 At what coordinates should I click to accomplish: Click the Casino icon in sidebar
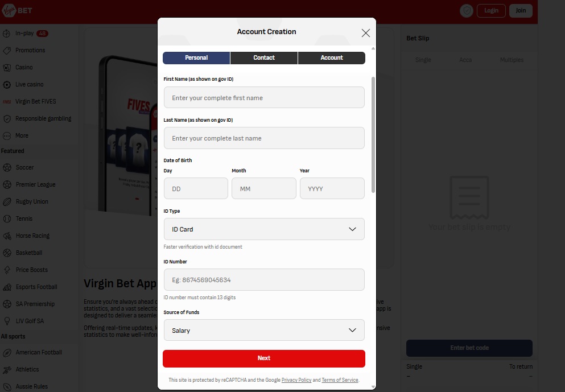(7, 68)
